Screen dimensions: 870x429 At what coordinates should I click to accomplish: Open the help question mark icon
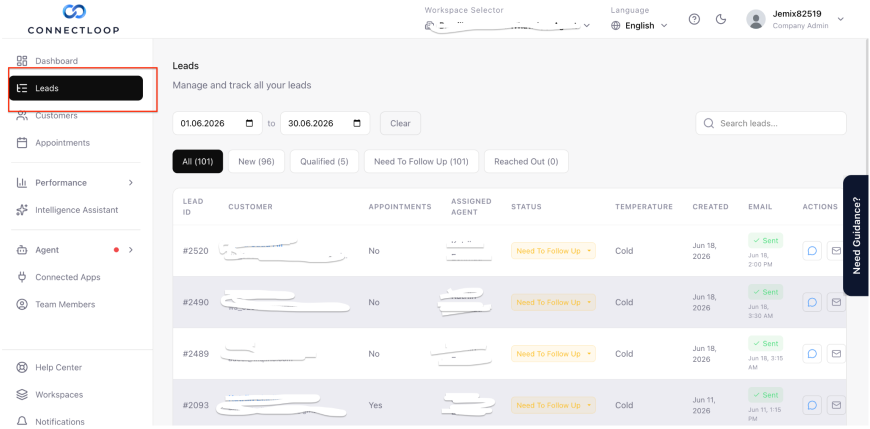tap(694, 19)
